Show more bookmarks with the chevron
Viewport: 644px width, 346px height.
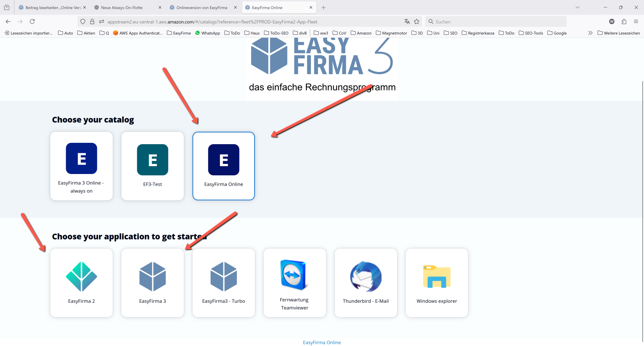click(x=590, y=33)
